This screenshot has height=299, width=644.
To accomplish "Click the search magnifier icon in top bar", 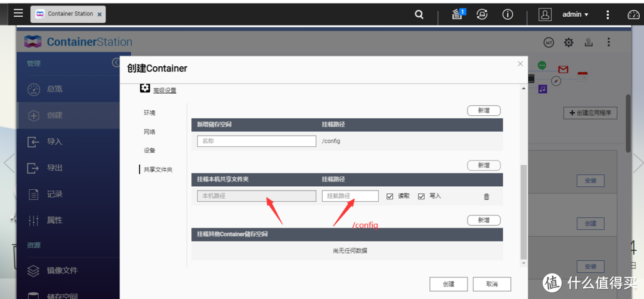I will point(419,14).
